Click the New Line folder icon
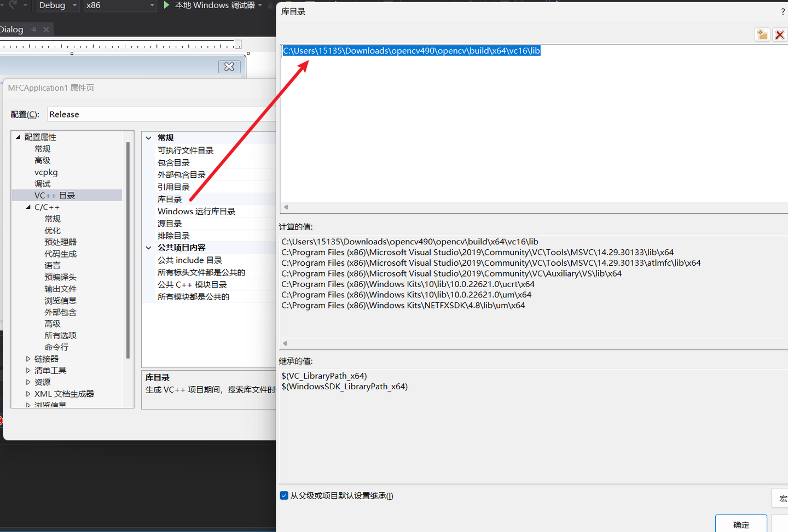This screenshot has width=788, height=532. [x=762, y=34]
